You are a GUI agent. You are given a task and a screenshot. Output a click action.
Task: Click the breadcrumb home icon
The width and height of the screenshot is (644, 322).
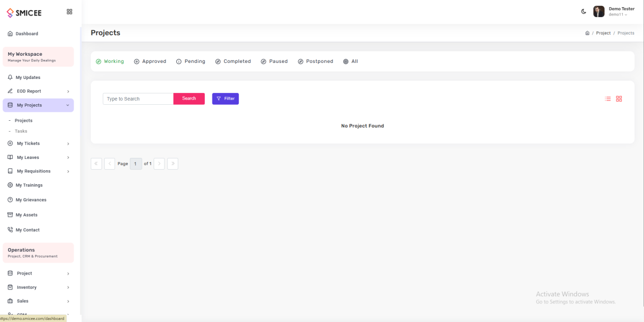coord(587,33)
